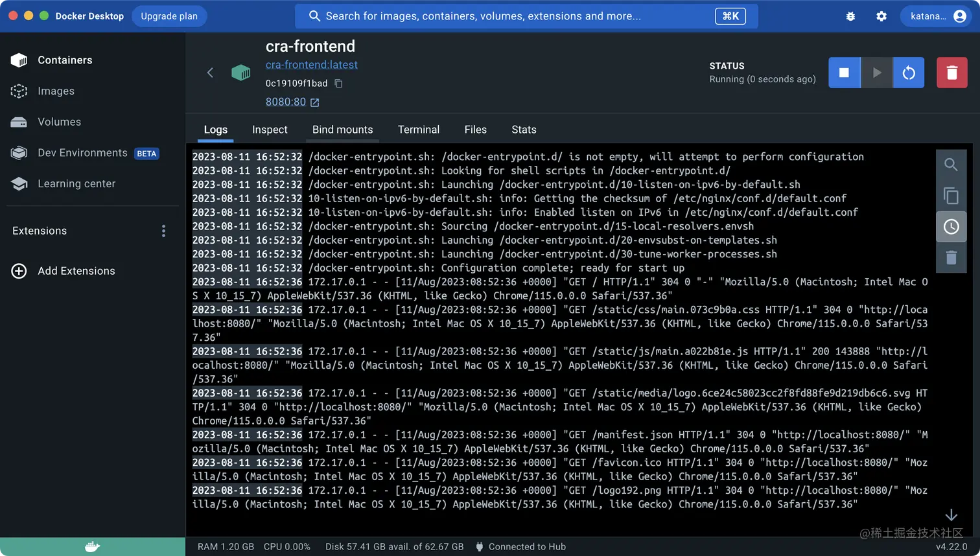Switch to the Terminal tab

click(418, 130)
